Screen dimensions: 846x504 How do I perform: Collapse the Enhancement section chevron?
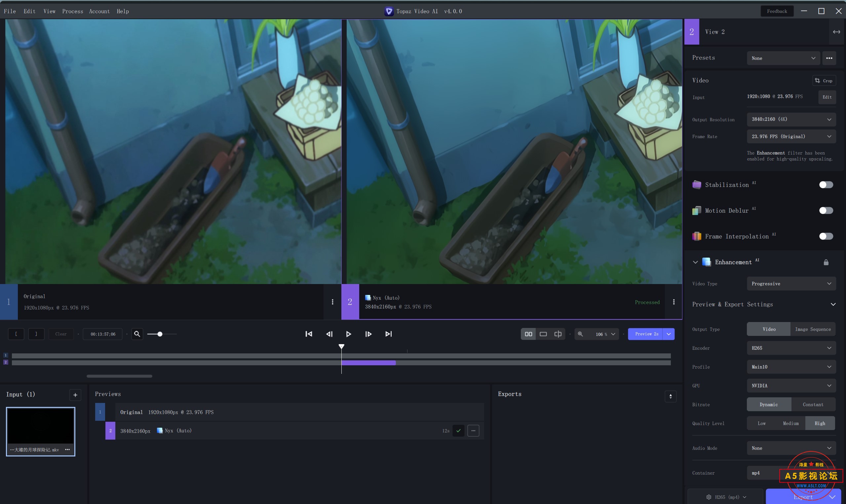[x=695, y=262]
